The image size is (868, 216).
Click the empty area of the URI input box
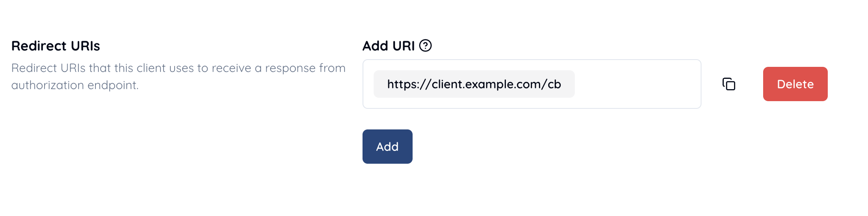point(637,84)
